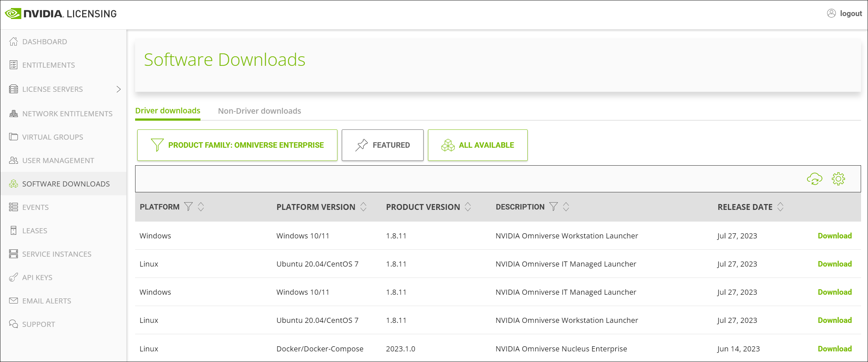Viewport: 868px width, 362px height.
Task: Click the Events list icon
Action: (14, 207)
